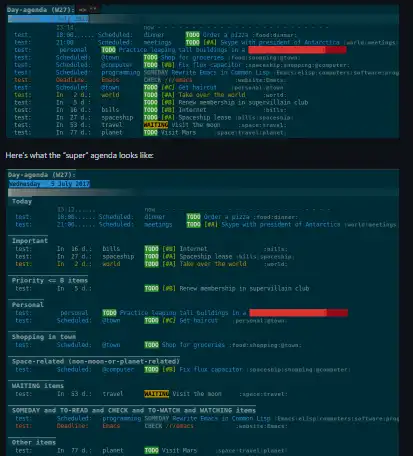Image resolution: width=413 pixels, height=456 pixels.
Task: Select "Visit Mars" under the Other items heading
Action: (x=179, y=450)
